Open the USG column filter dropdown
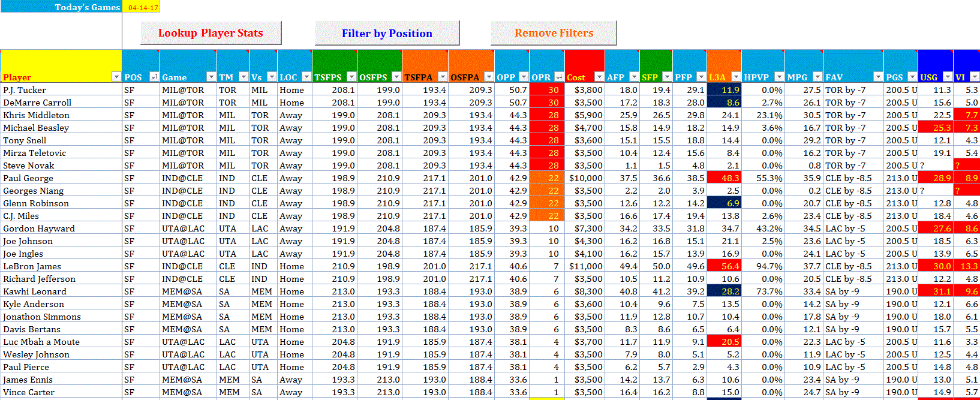 click(x=948, y=77)
